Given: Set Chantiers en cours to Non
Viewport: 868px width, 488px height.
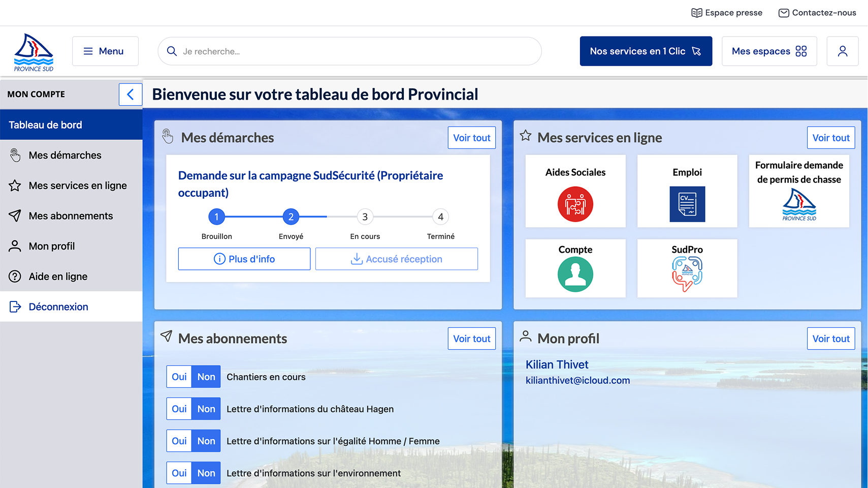Looking at the screenshot, I should (x=206, y=377).
